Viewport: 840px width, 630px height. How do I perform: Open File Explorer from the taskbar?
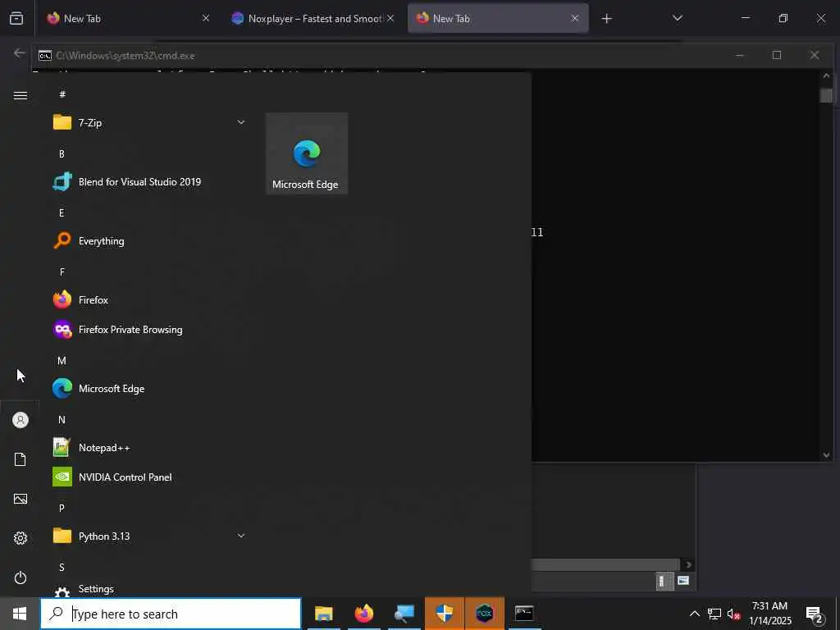323,614
